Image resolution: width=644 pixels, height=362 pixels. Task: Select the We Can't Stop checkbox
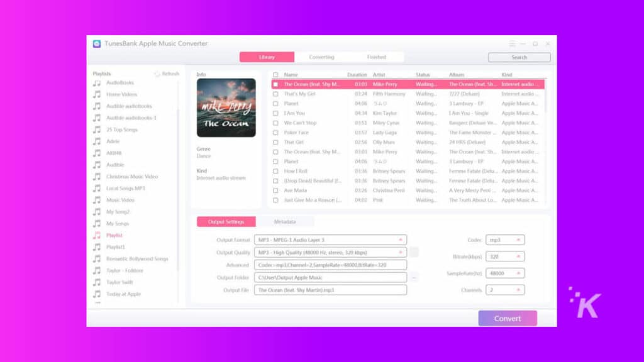coord(275,123)
